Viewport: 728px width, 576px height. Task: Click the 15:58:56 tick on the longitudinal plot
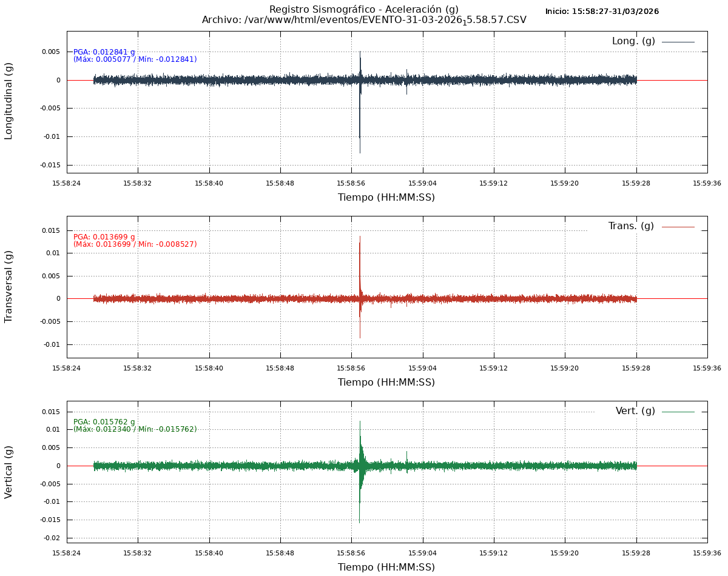coord(351,183)
